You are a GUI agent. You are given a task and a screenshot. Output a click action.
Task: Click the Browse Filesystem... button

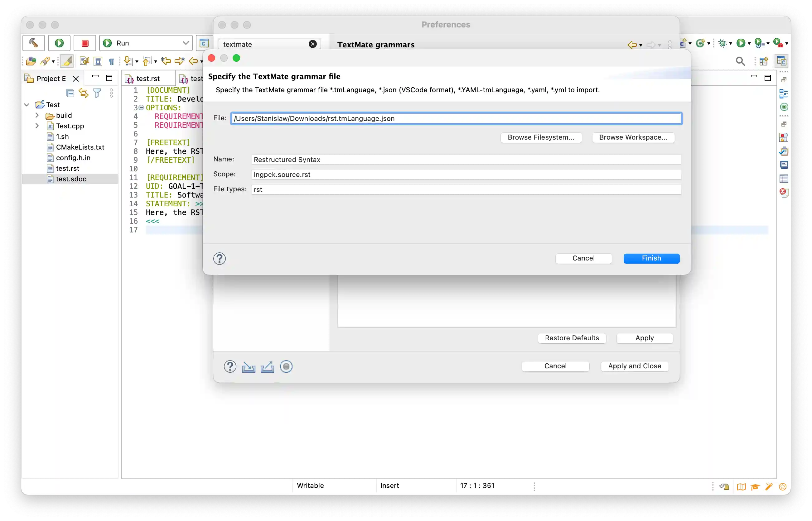(x=540, y=137)
